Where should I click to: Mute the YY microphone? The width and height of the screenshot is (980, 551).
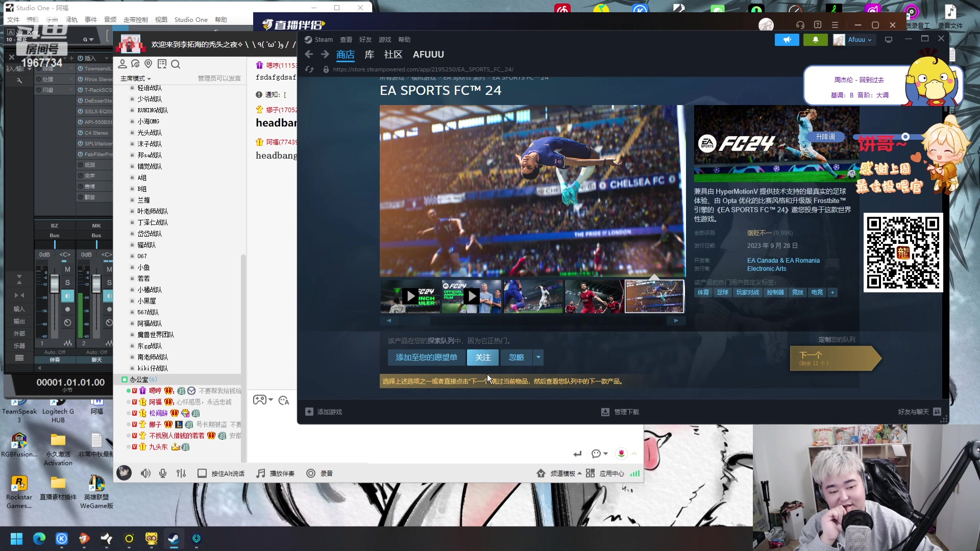click(x=163, y=473)
